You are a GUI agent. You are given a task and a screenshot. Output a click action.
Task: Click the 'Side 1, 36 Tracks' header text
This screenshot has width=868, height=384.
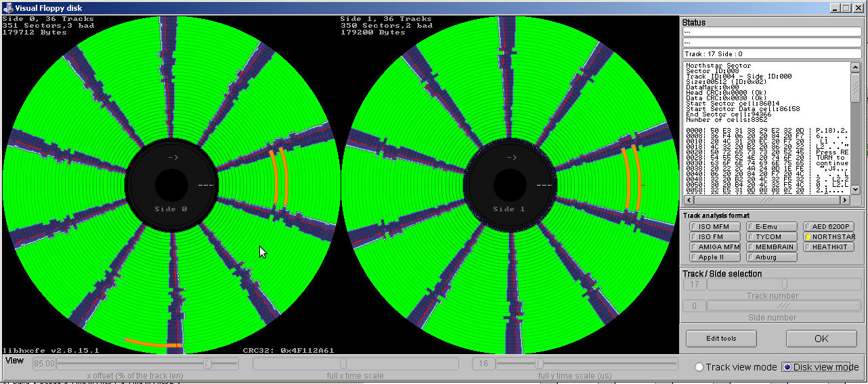pos(386,19)
